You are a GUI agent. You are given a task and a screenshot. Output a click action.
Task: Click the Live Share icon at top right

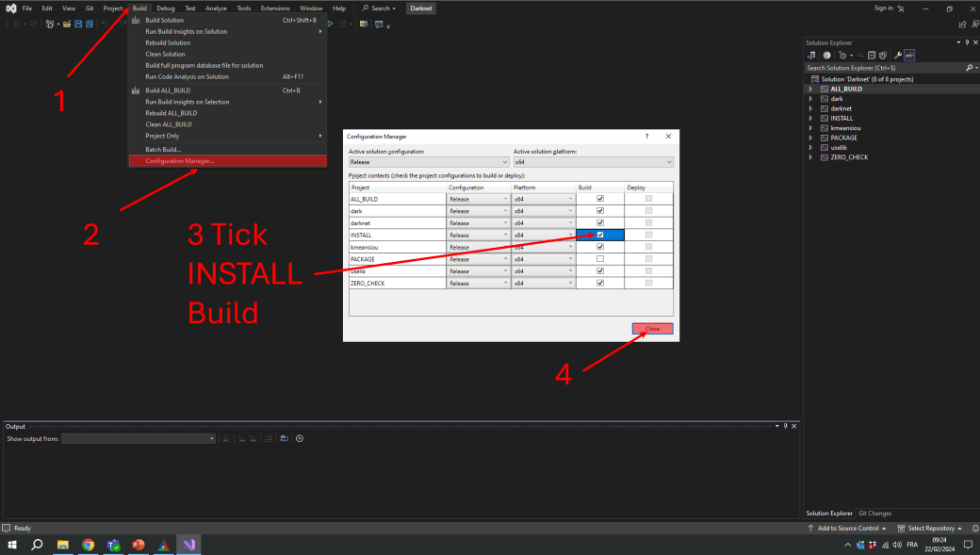coord(962,24)
